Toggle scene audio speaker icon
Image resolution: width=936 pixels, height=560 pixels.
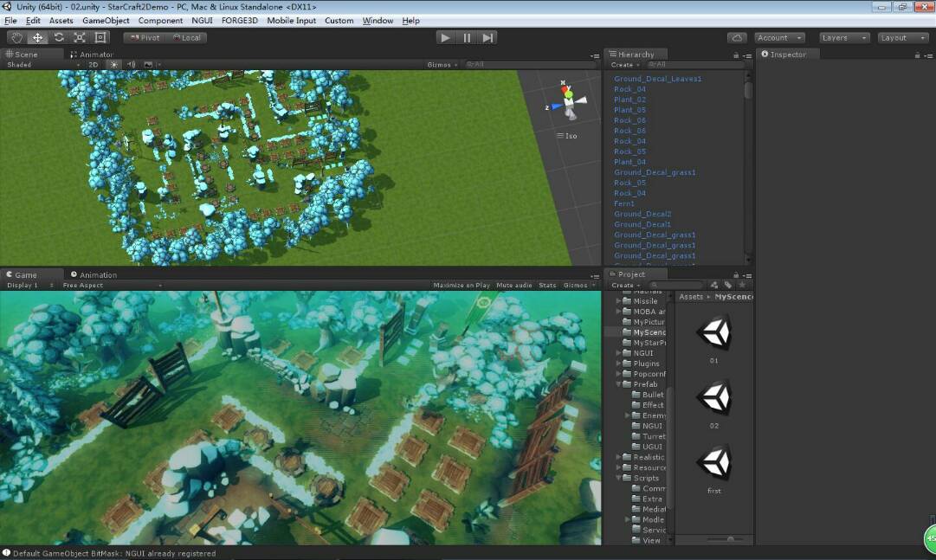[x=132, y=64]
